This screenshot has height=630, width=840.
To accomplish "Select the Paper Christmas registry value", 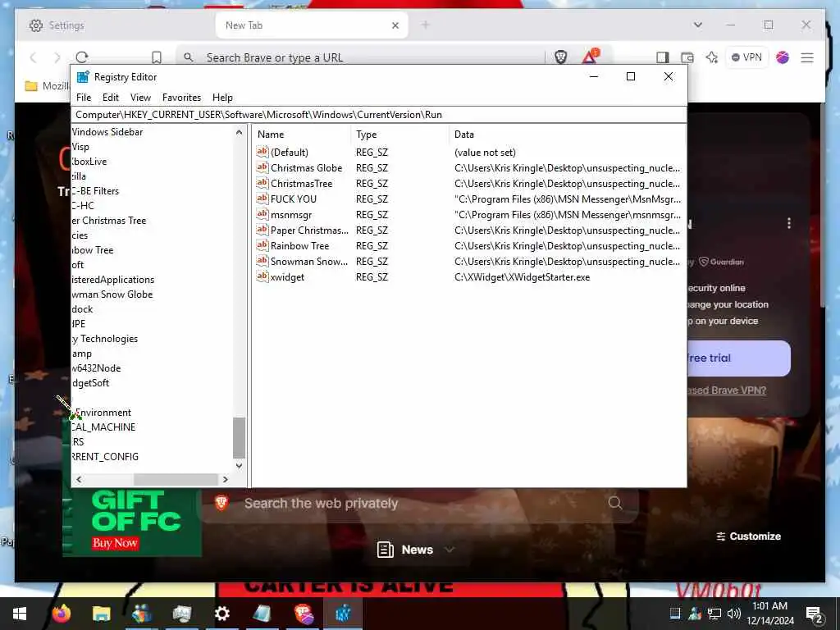I will pos(309,231).
